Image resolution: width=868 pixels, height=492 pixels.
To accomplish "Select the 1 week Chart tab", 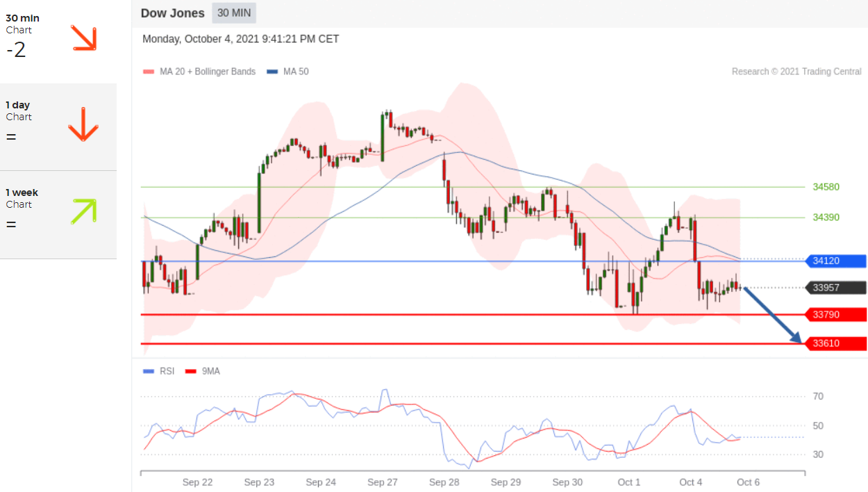I will point(58,215).
